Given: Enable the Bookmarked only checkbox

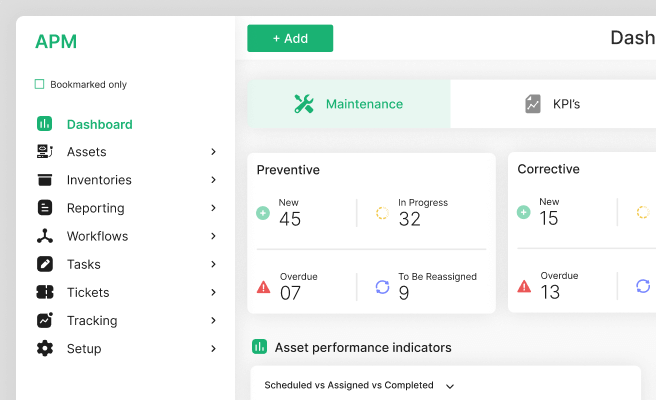Looking at the screenshot, I should pyautogui.click(x=39, y=85).
